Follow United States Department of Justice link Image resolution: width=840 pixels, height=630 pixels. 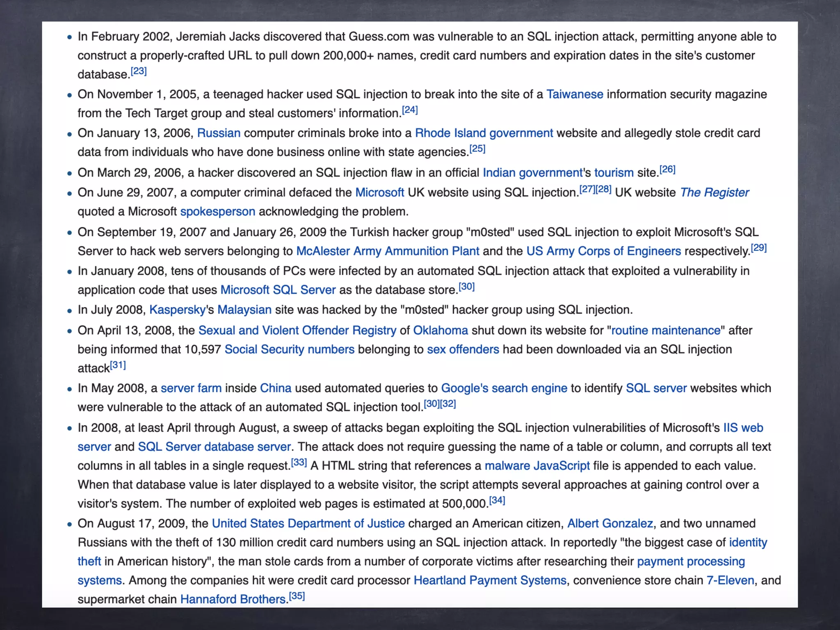[x=308, y=524]
